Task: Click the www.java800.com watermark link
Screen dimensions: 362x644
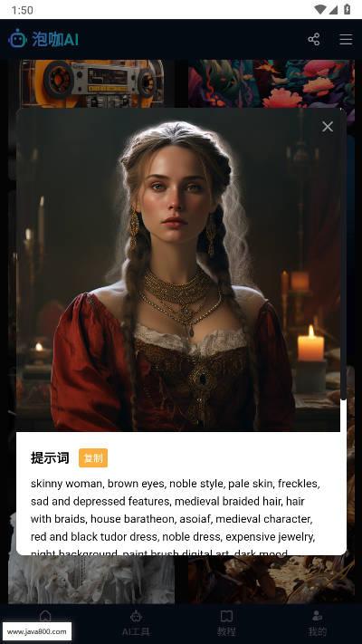Action: click(x=37, y=631)
